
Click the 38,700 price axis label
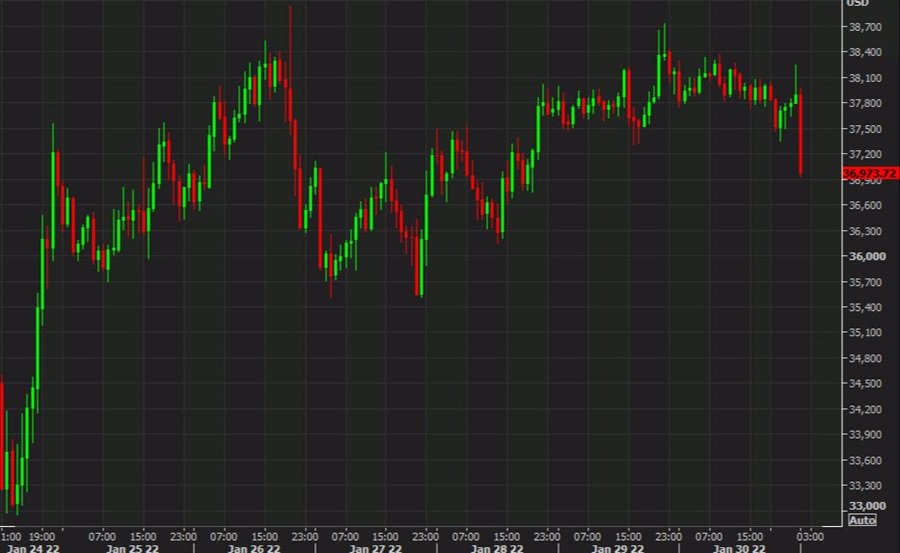(x=866, y=27)
